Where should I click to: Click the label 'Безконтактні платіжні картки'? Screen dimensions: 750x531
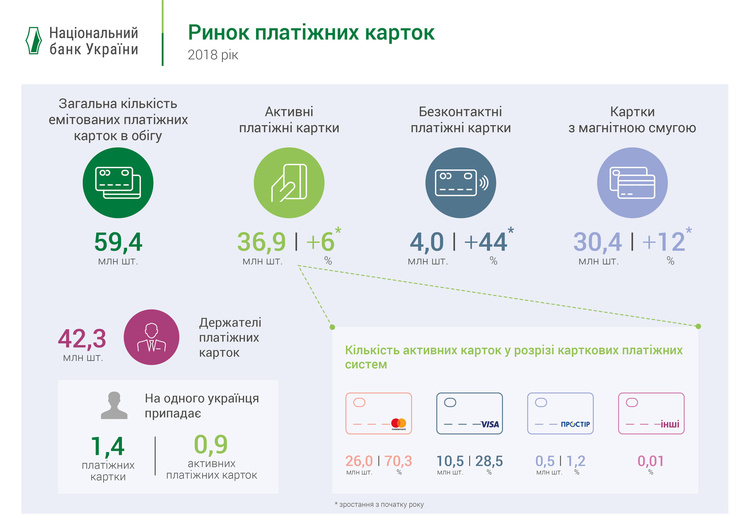[461, 120]
